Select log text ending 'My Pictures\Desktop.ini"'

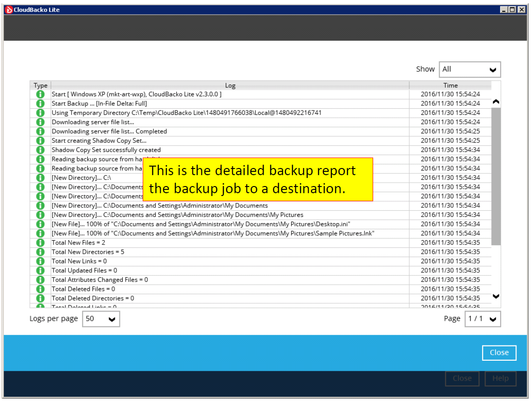201,224
